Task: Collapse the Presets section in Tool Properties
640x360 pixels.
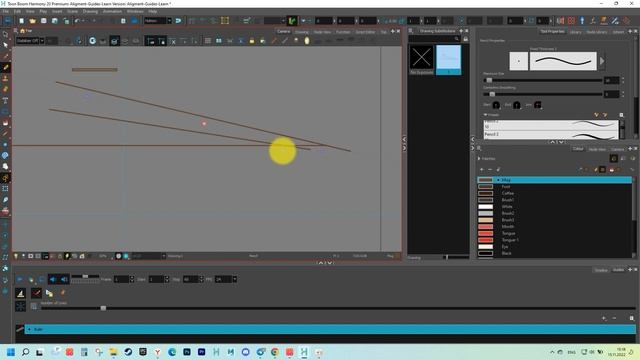Action: [485, 115]
